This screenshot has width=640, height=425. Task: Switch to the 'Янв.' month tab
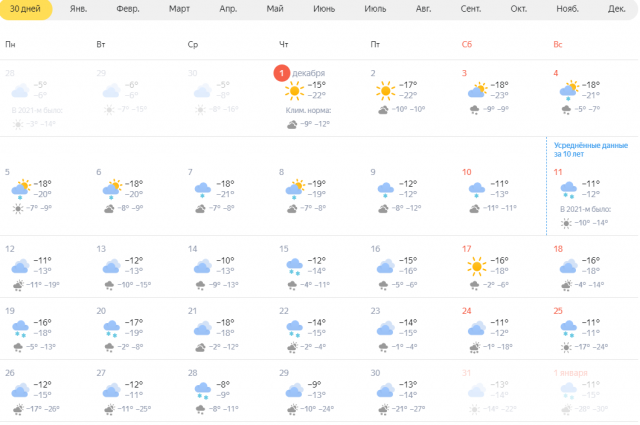pyautogui.click(x=78, y=9)
